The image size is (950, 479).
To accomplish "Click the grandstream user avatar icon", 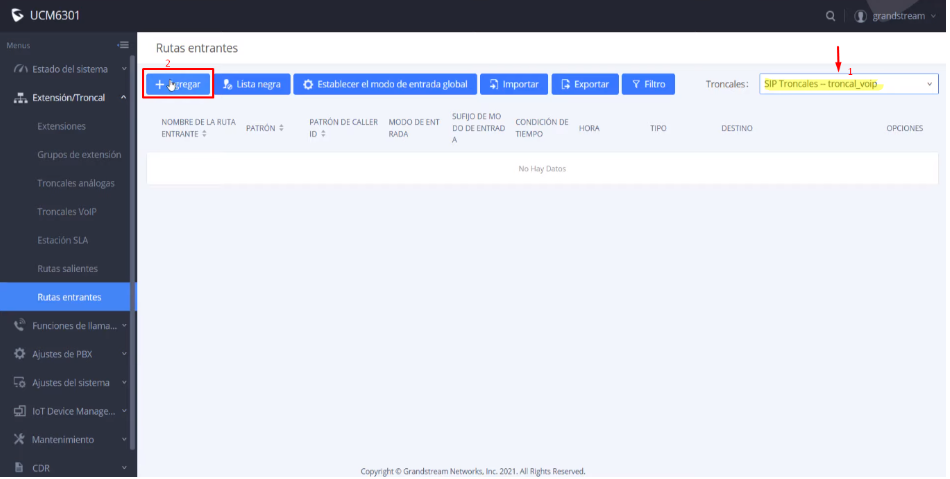I will coord(860,16).
